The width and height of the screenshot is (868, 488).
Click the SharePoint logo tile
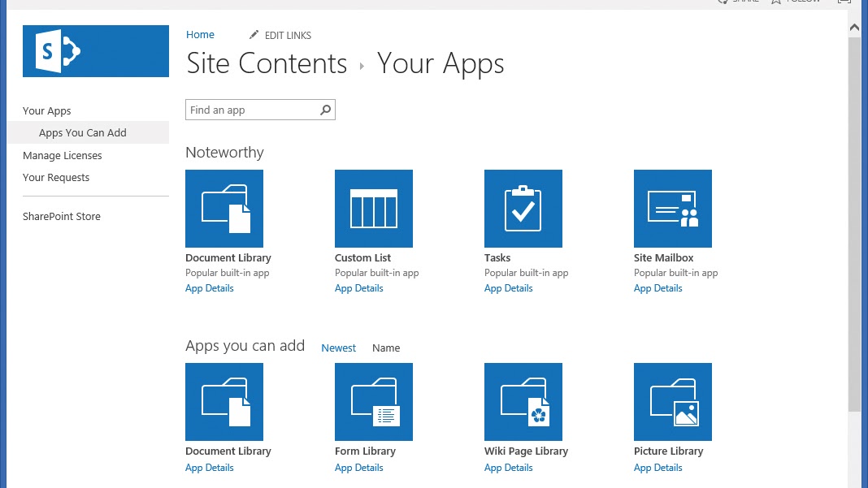point(96,51)
